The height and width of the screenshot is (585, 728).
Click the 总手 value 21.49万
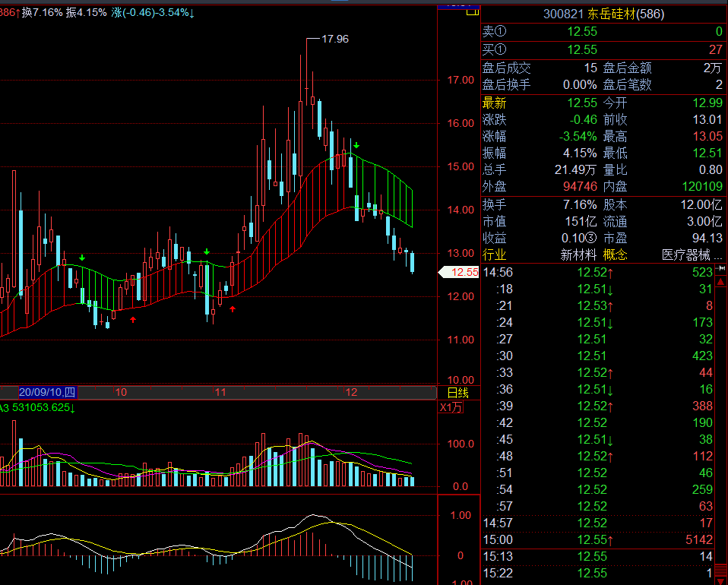[575, 169]
